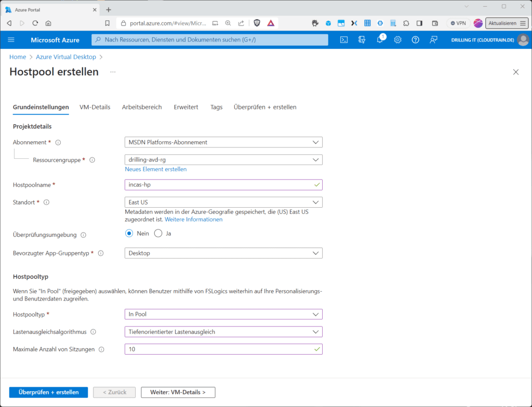
Task: Open portal settings gear
Action: tap(397, 39)
